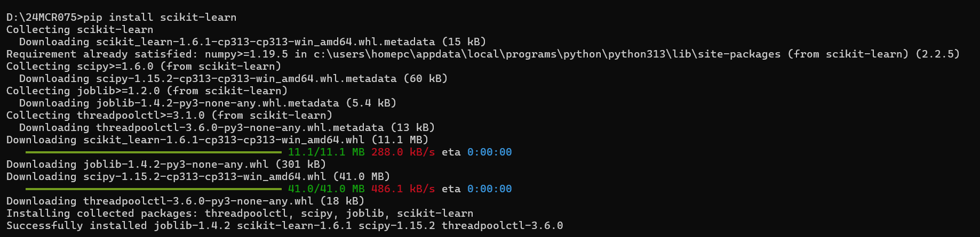
Task: Click the 'pip install scikit-learn' command text
Action: point(160,17)
